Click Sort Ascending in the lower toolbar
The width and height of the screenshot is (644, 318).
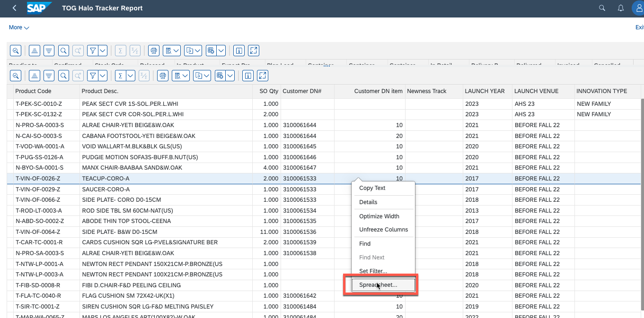[34, 76]
